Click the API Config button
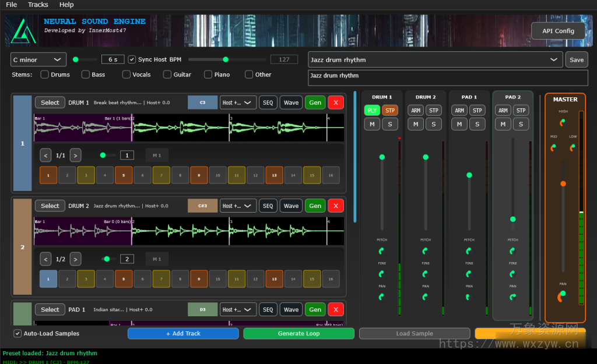Image resolution: width=597 pixels, height=364 pixels. (x=557, y=31)
